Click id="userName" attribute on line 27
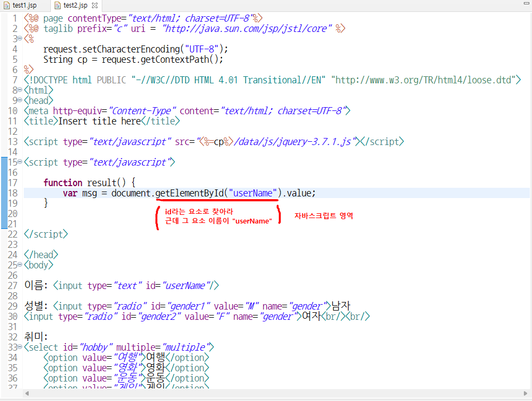532x401 pixels. click(178, 286)
